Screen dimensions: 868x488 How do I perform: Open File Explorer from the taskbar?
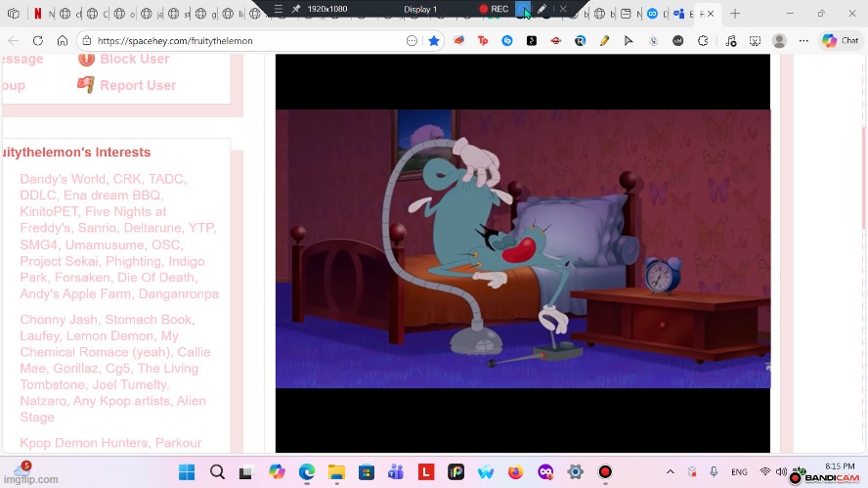tap(336, 472)
